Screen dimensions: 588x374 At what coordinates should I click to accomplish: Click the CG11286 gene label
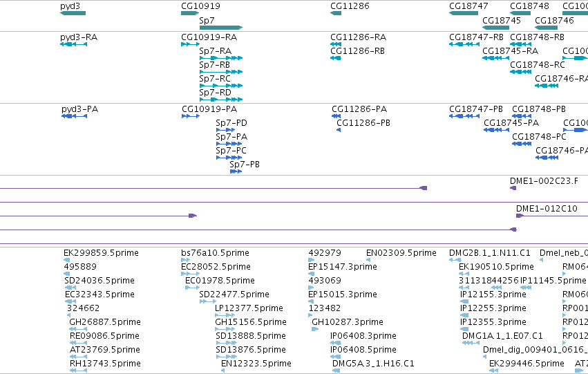pos(350,6)
